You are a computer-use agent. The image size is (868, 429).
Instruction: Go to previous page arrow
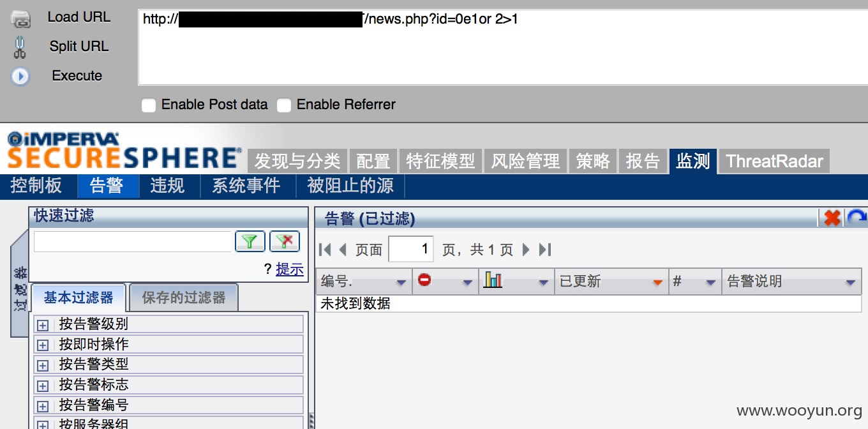[343, 250]
